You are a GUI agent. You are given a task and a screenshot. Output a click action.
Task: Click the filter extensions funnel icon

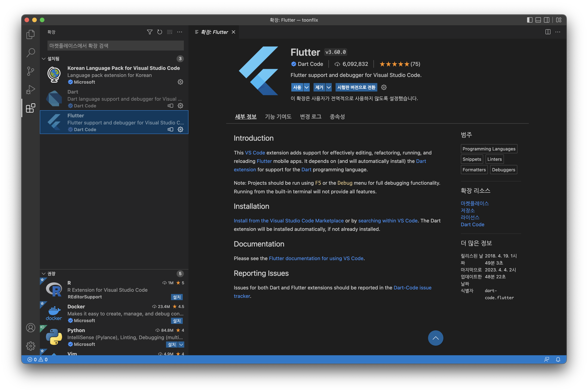click(x=150, y=32)
